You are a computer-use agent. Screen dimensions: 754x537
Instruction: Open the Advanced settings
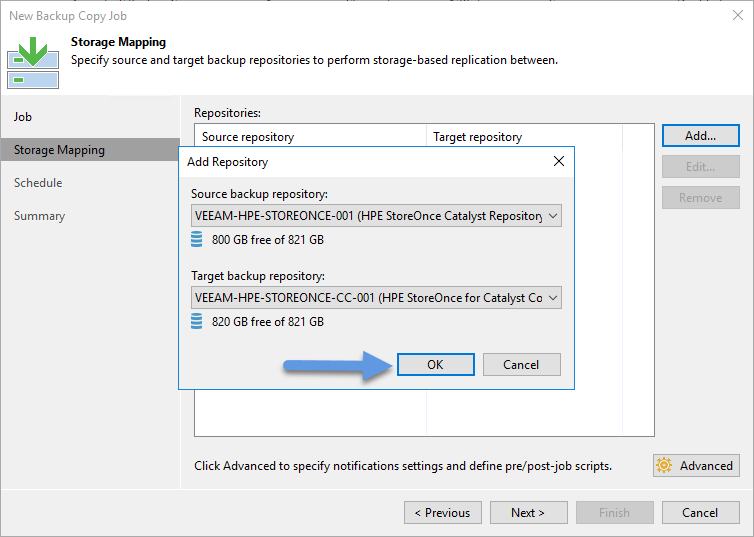point(696,465)
